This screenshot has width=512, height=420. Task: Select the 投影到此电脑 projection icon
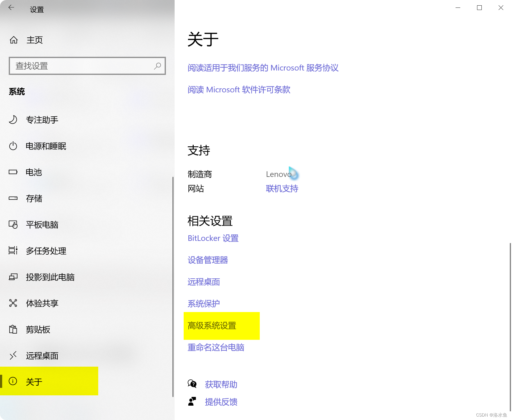(13, 277)
